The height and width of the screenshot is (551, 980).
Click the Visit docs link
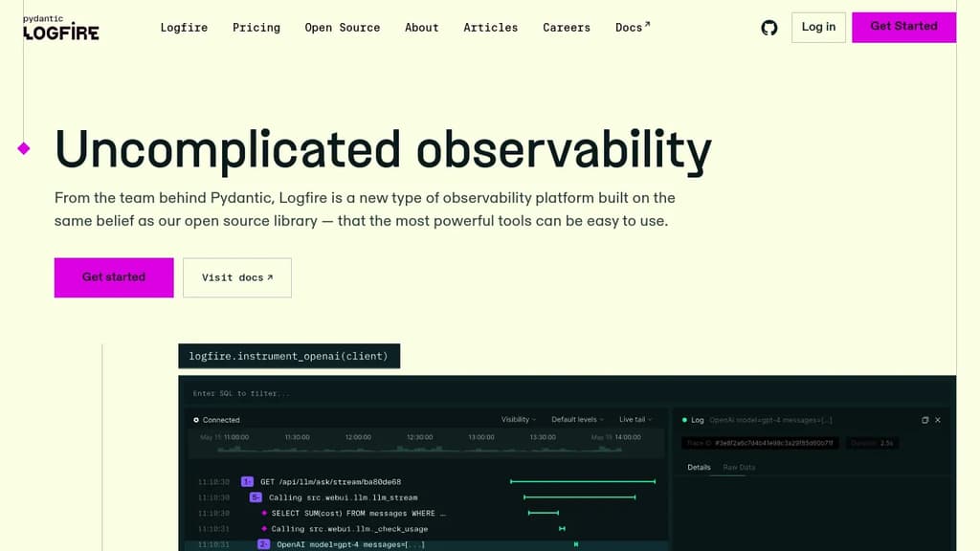(236, 277)
